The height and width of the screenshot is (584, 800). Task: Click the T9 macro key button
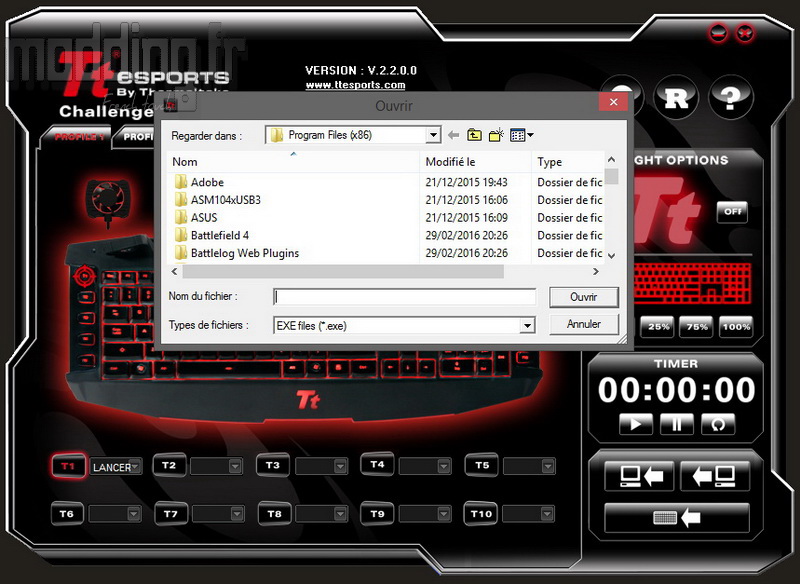click(378, 514)
